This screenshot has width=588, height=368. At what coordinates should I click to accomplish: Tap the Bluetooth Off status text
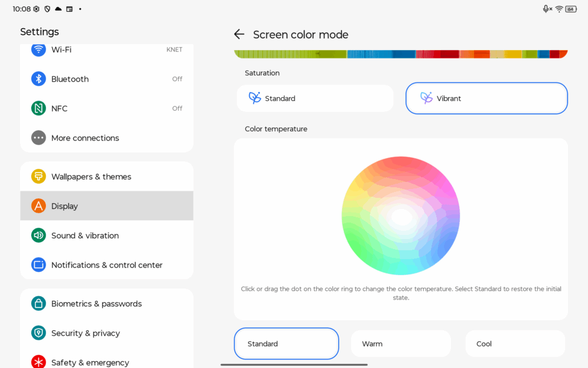tap(177, 79)
